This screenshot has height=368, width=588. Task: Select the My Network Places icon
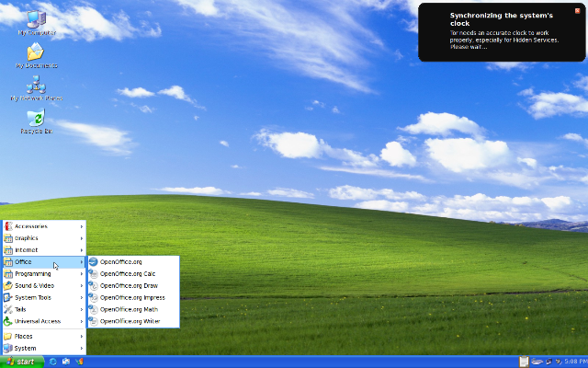(37, 88)
